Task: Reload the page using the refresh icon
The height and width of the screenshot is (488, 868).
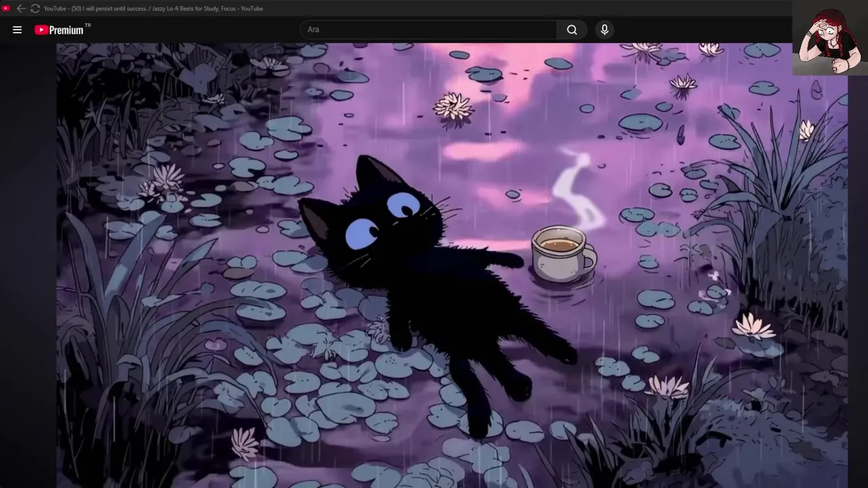Action: click(35, 8)
